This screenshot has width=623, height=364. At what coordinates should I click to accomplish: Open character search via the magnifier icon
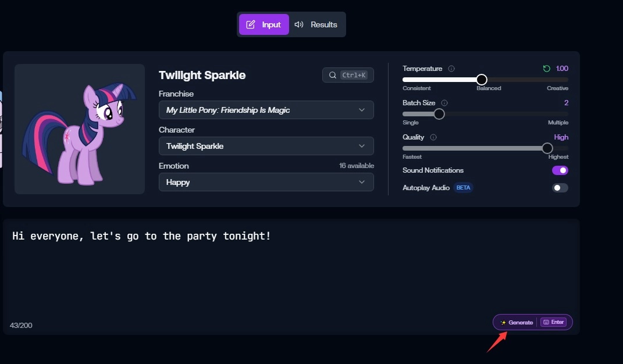pyautogui.click(x=332, y=75)
